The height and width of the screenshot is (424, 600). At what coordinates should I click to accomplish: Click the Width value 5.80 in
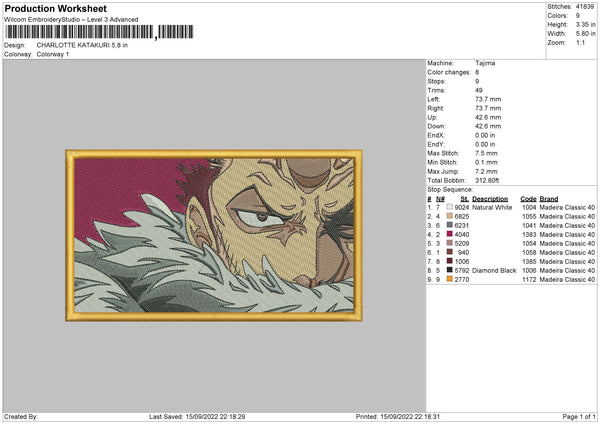(585, 34)
